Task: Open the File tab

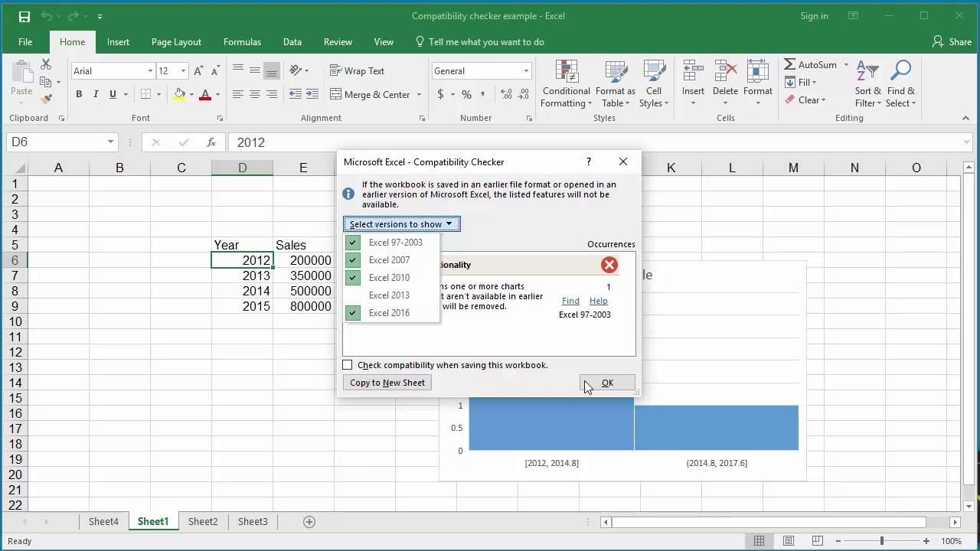Action: point(25,42)
